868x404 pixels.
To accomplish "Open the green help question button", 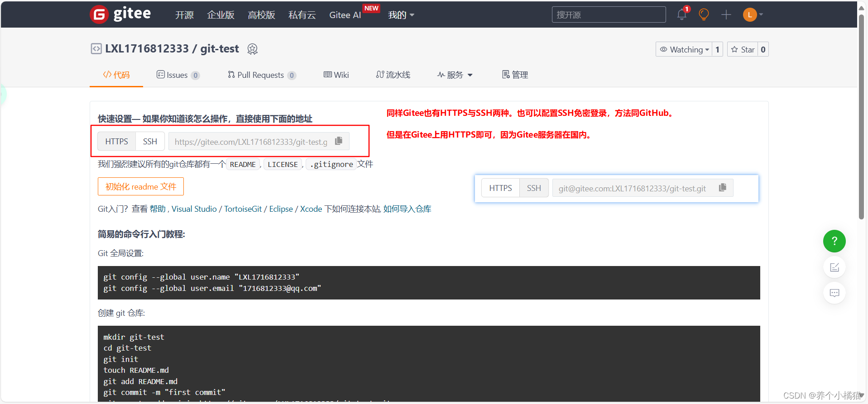I will coord(834,241).
